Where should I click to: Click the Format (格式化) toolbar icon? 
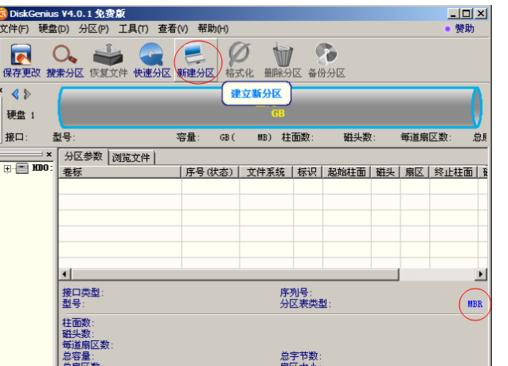click(x=239, y=61)
